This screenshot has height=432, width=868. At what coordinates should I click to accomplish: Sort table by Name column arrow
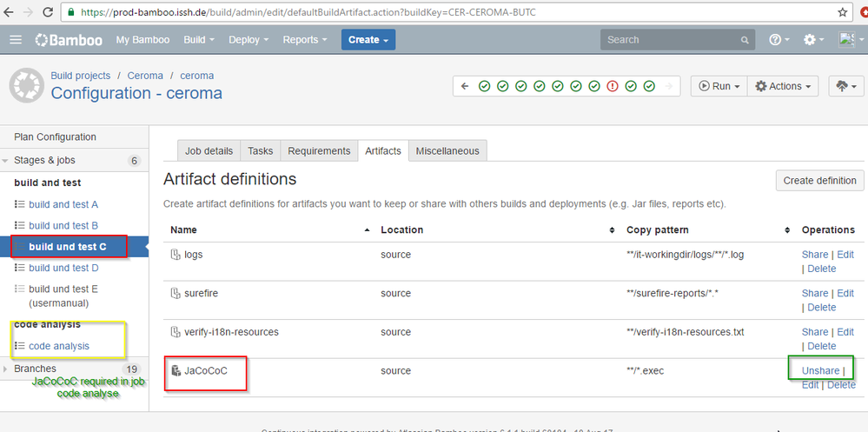[367, 229]
